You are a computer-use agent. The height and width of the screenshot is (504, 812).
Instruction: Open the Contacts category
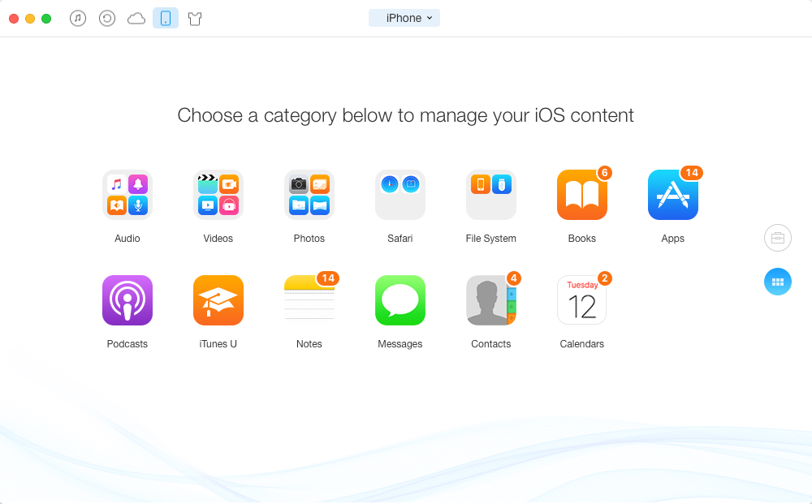point(491,300)
